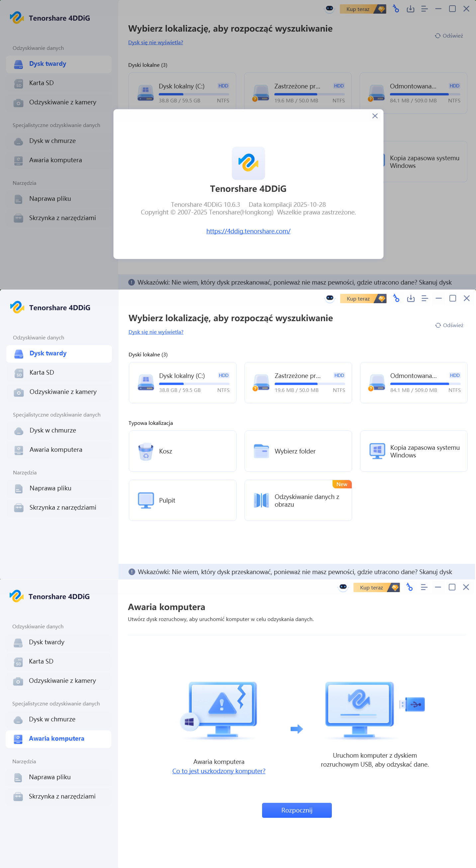Image resolution: width=476 pixels, height=868 pixels.
Task: Select highlighted Dysk twardy in Typowa lokalizacja window
Action: [x=59, y=353]
